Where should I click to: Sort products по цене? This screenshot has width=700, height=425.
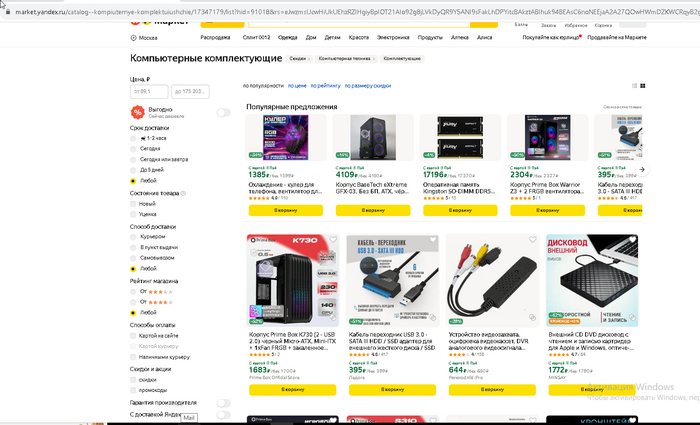click(x=297, y=86)
